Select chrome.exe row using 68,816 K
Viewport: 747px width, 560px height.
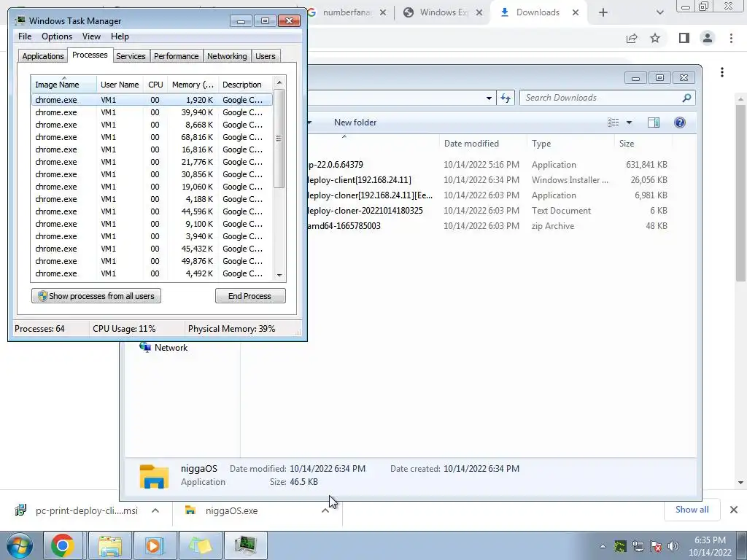(152, 137)
